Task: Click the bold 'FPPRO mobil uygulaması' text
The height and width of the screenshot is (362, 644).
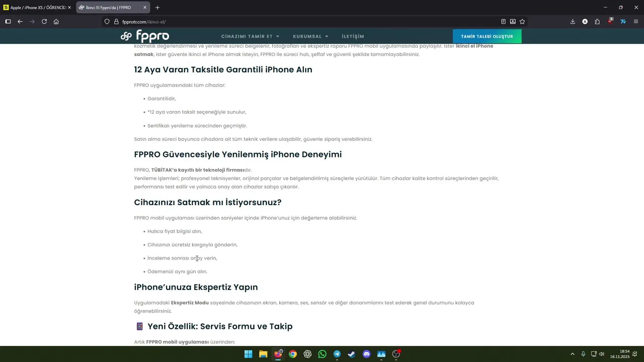Action: (178, 342)
